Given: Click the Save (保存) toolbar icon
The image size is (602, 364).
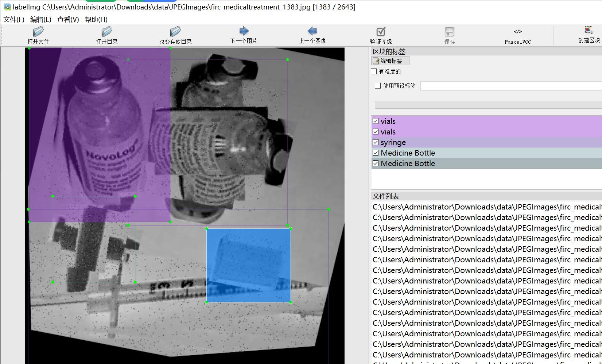Looking at the screenshot, I should [x=449, y=32].
